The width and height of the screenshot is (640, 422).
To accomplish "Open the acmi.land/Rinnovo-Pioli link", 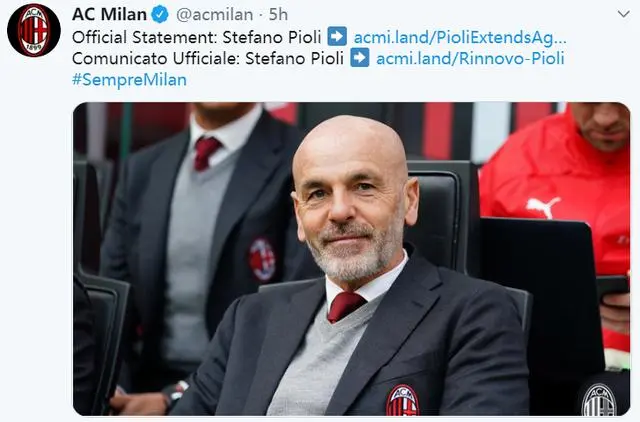I will point(470,58).
